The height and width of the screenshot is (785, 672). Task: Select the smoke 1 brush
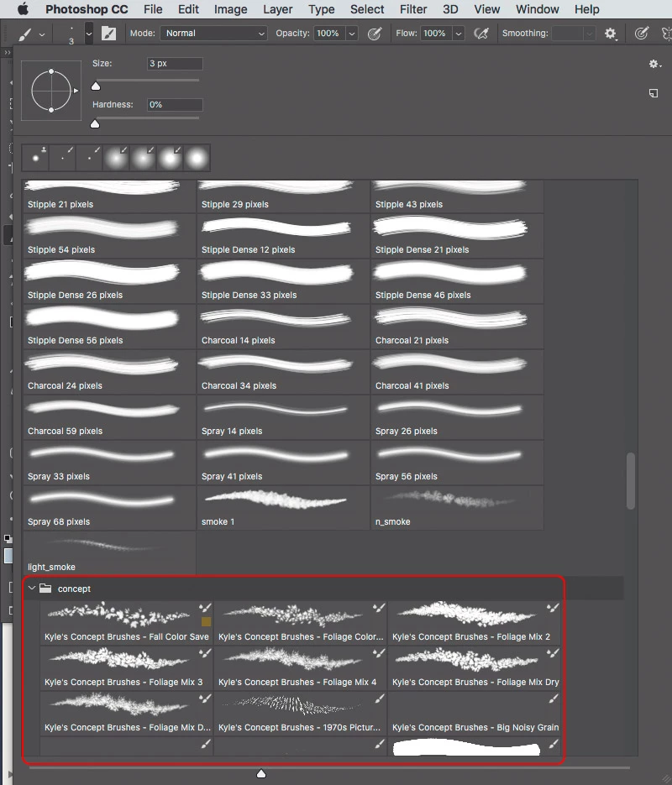[x=283, y=508]
